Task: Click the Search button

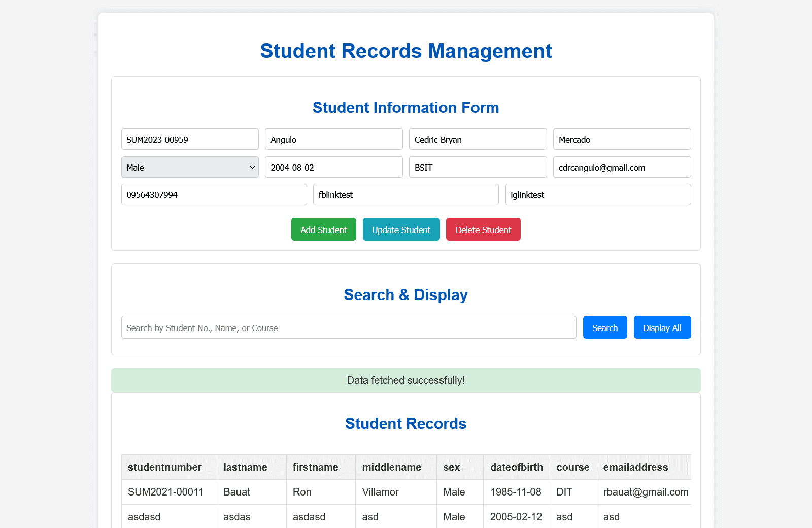Action: point(604,327)
